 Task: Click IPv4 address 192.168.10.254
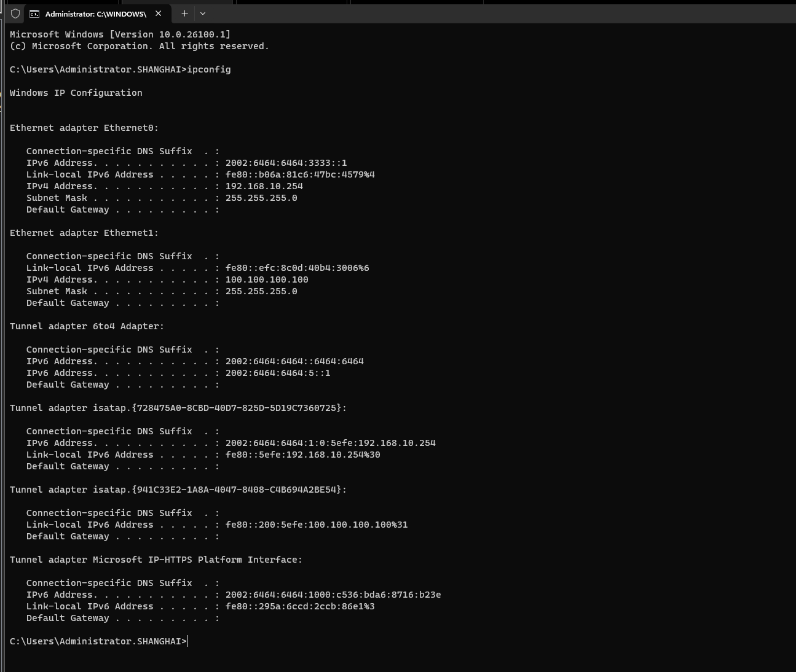click(264, 186)
